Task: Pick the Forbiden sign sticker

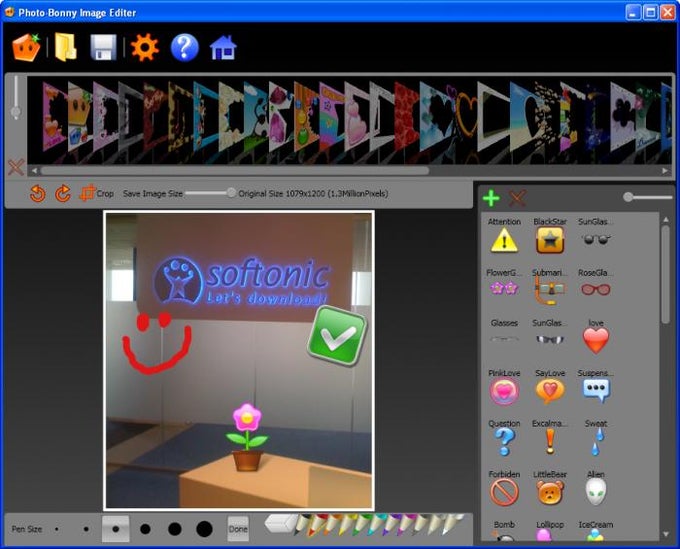Action: (x=504, y=488)
